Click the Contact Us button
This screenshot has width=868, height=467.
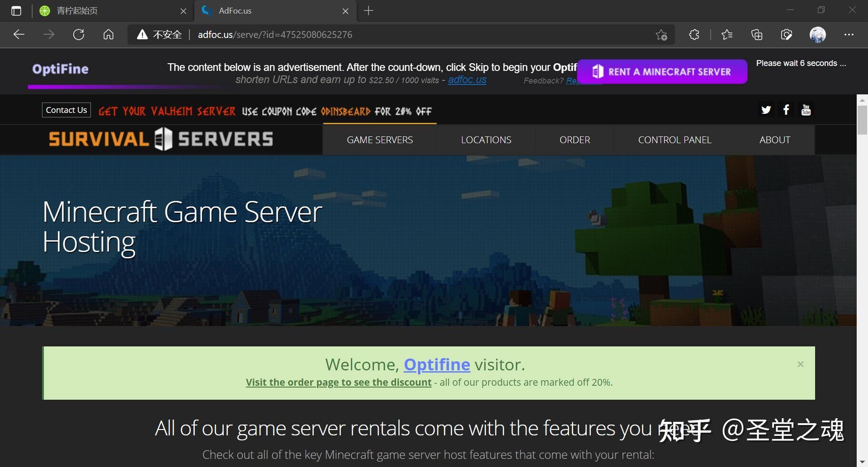point(66,110)
